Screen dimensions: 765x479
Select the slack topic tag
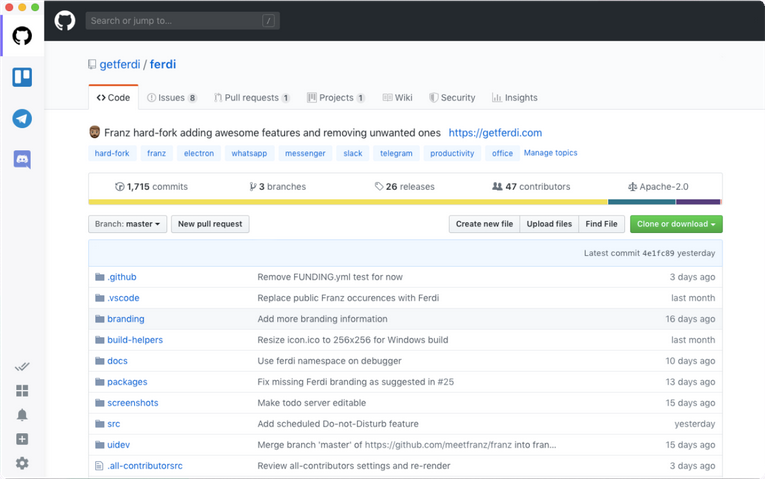[x=352, y=153]
